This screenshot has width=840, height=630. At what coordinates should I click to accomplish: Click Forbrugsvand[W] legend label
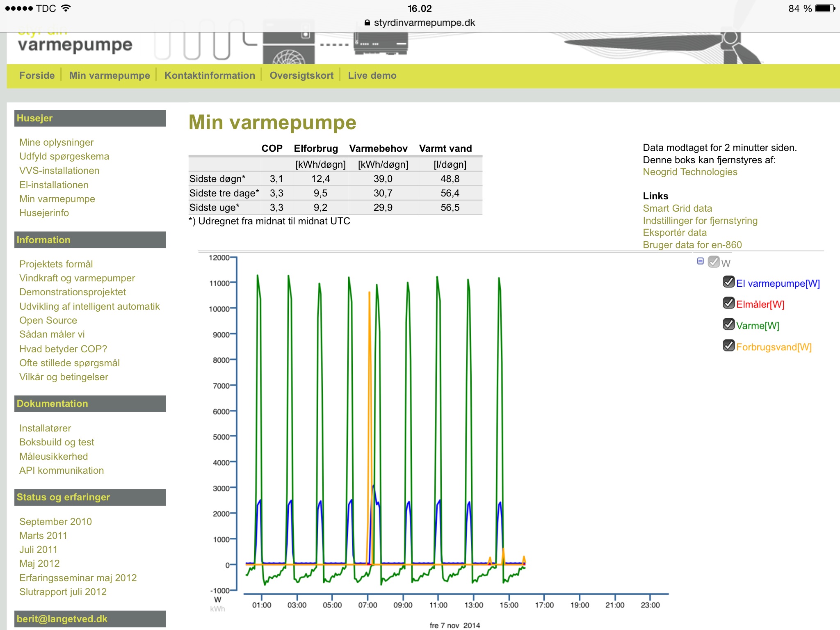774,347
